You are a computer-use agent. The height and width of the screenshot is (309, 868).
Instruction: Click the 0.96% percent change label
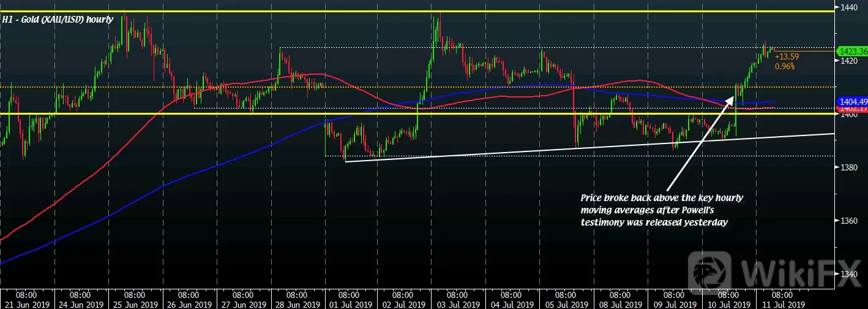click(x=784, y=66)
